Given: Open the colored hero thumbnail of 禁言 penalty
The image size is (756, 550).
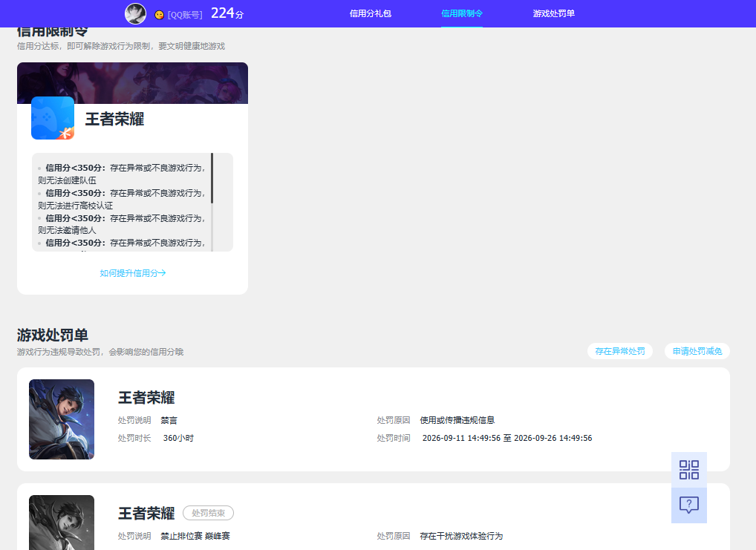Looking at the screenshot, I should click(62, 419).
